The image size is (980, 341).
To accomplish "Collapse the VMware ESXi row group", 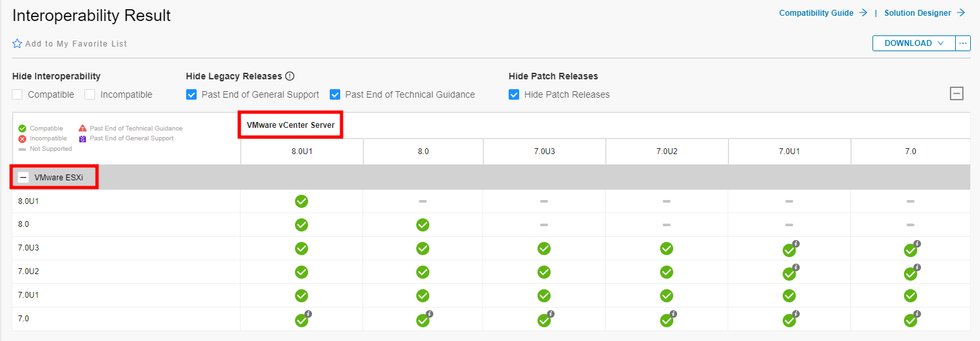I will point(24,177).
